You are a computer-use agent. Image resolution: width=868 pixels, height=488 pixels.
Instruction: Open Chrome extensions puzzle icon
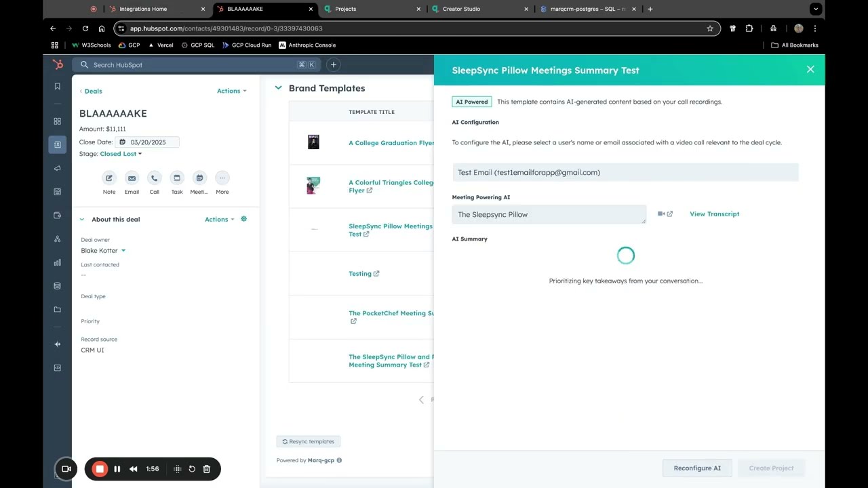tap(749, 28)
